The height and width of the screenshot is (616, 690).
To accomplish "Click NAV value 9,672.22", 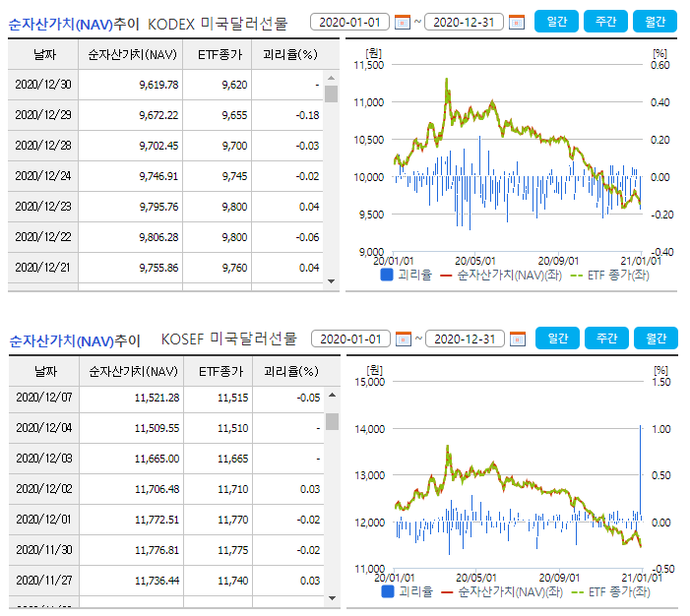I will tap(158, 115).
